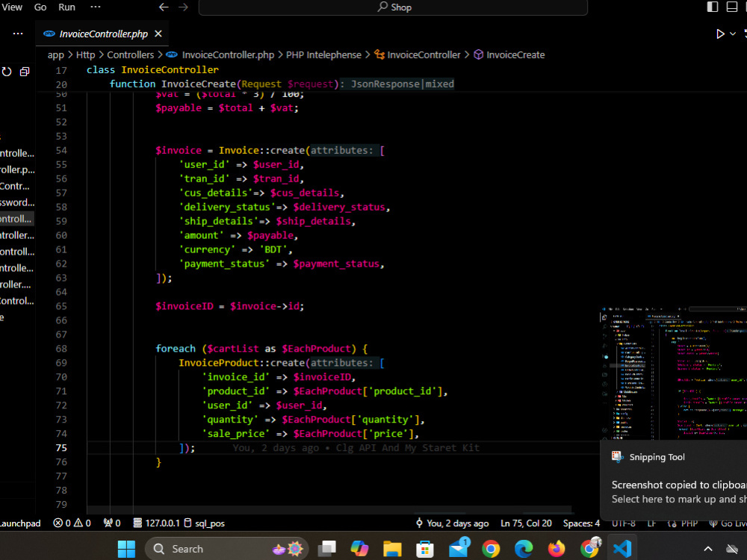Show errors count in status bar
The height and width of the screenshot is (560, 747).
(61, 523)
